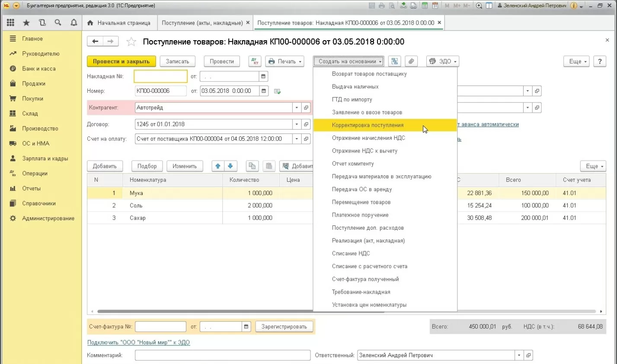Image resolution: width=617 pixels, height=364 pixels.
Task: Open the document structure icon beside paperclip
Action: [x=394, y=61]
